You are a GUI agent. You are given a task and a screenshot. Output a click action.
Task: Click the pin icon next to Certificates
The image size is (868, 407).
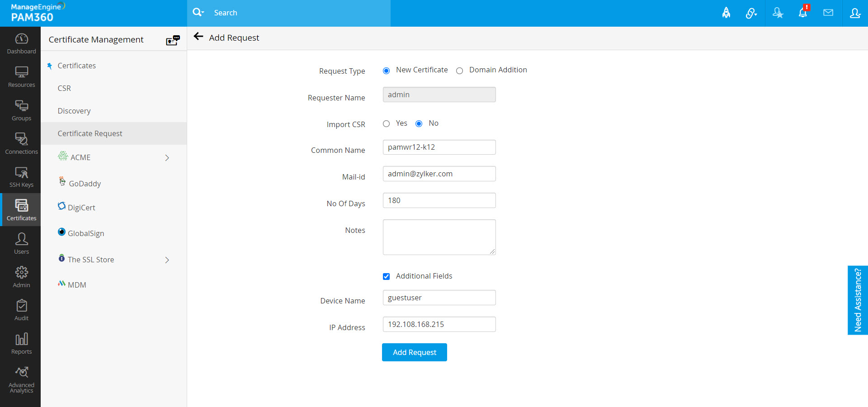tap(50, 66)
